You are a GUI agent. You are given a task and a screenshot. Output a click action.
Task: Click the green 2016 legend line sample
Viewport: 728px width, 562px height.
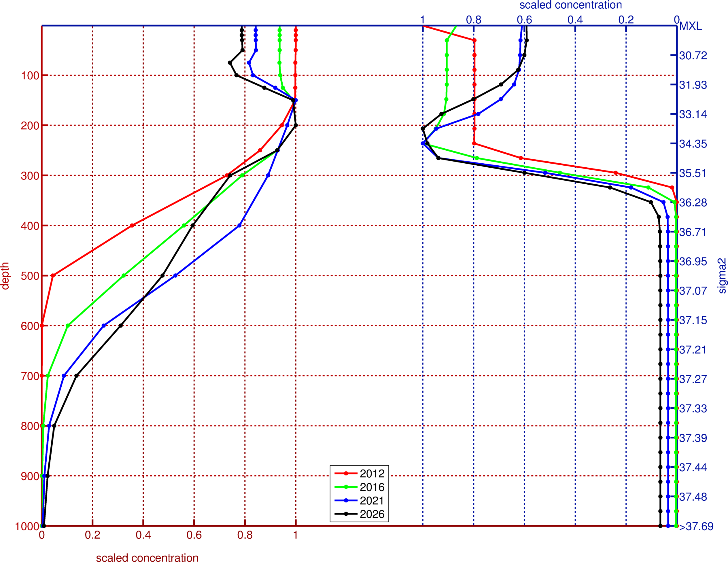[x=346, y=487]
